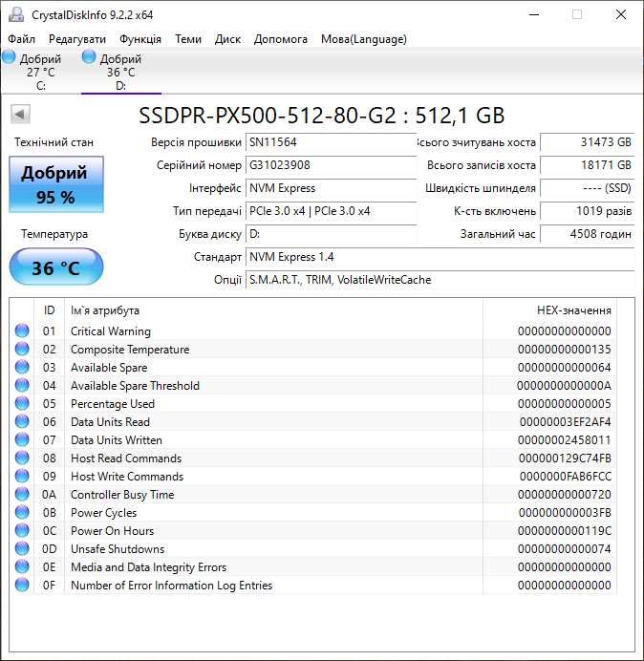Open the Диск menu
The image size is (644, 661).
click(227, 39)
